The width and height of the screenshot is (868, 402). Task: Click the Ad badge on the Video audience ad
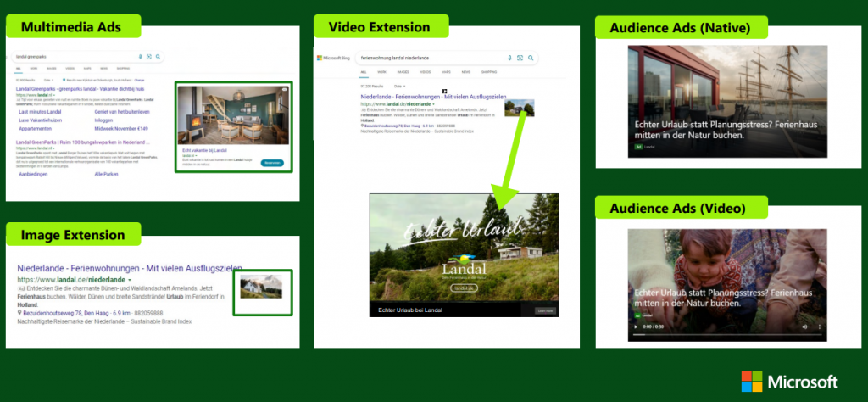pyautogui.click(x=638, y=315)
